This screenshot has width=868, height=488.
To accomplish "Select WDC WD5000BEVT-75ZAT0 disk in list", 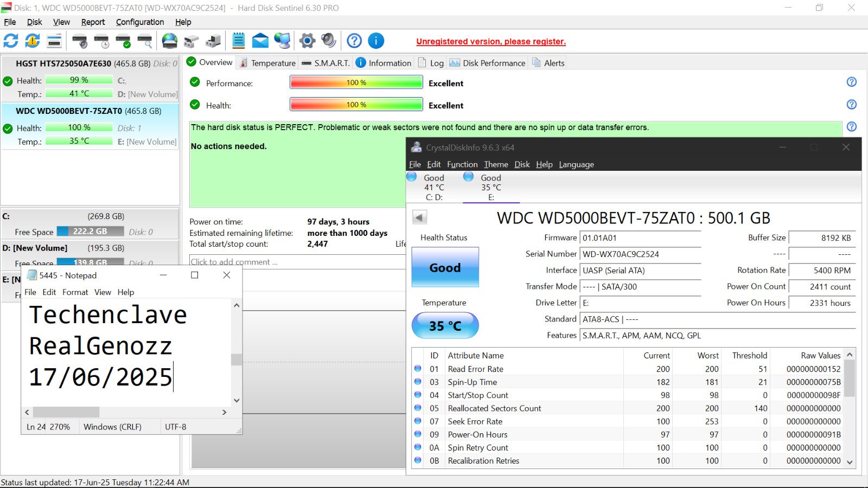I will [x=90, y=126].
